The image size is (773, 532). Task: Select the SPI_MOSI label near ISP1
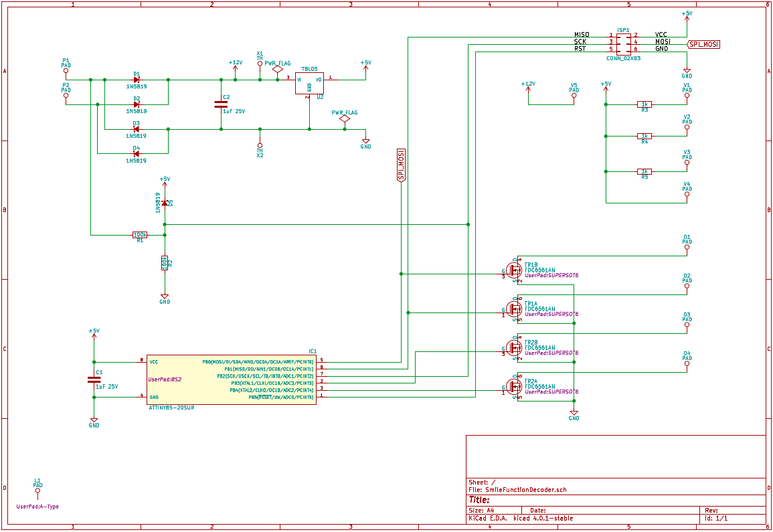point(703,44)
